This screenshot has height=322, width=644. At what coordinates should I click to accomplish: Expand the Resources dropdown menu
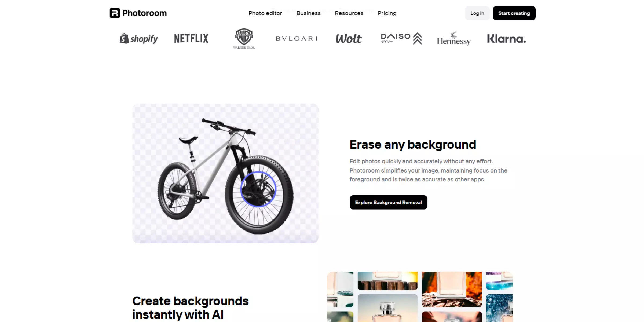349,13
